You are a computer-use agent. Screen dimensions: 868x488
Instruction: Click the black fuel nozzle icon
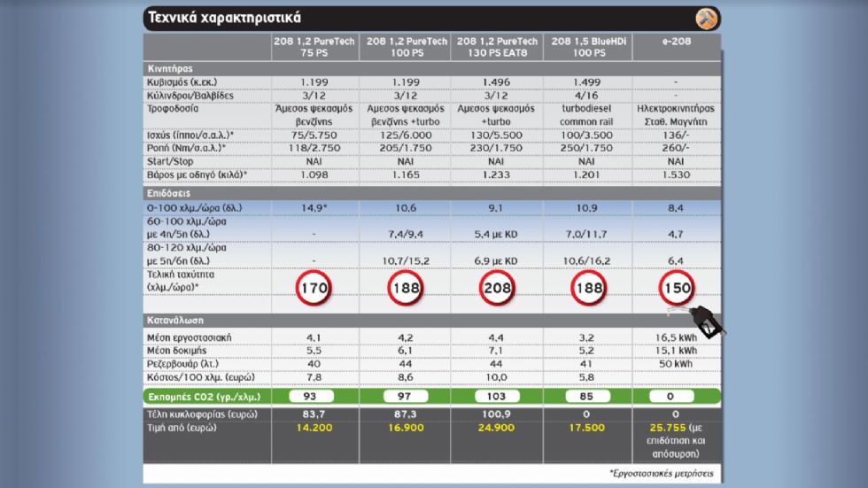[x=706, y=322]
